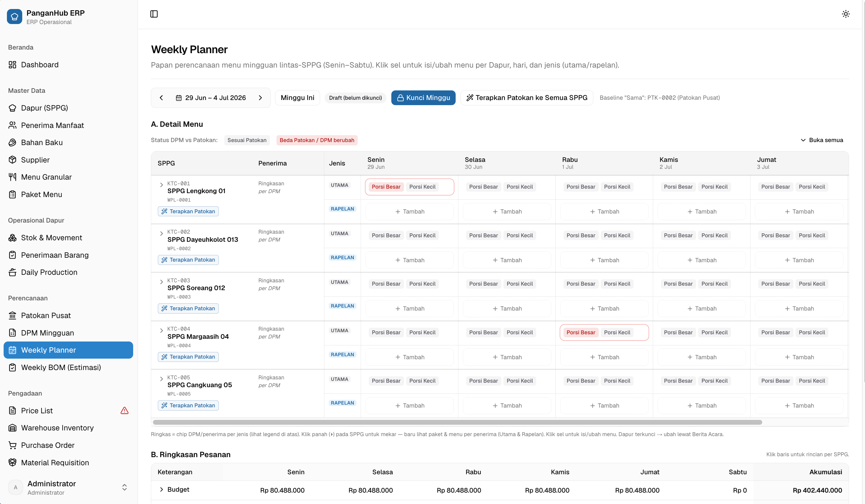Click the Daily Production icon
Screen dimensions: 865x504
[12, 272]
